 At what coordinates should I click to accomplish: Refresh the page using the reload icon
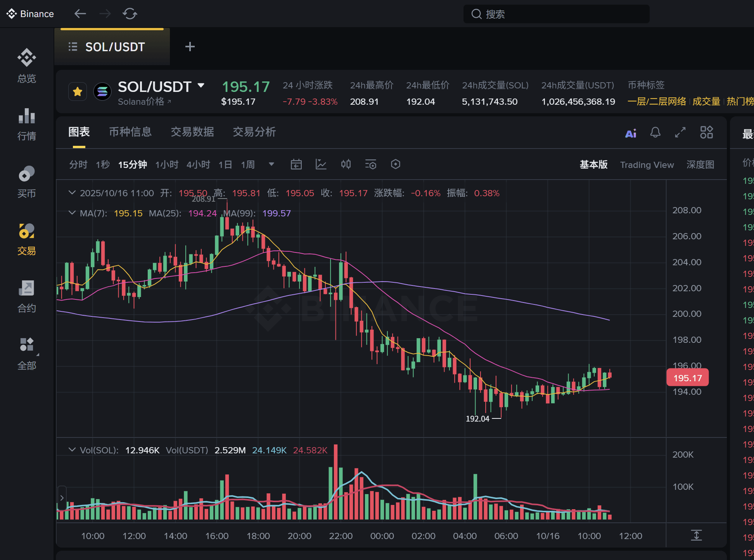point(130,14)
